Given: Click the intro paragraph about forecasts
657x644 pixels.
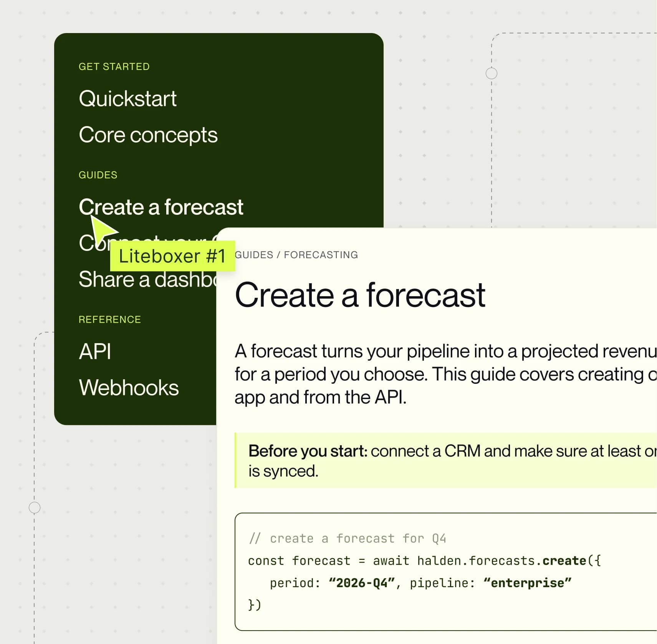Looking at the screenshot, I should [445, 374].
